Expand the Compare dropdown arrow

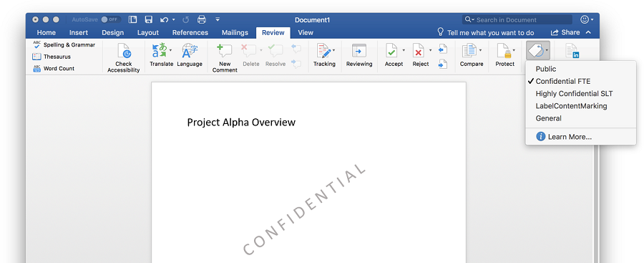tap(480, 50)
